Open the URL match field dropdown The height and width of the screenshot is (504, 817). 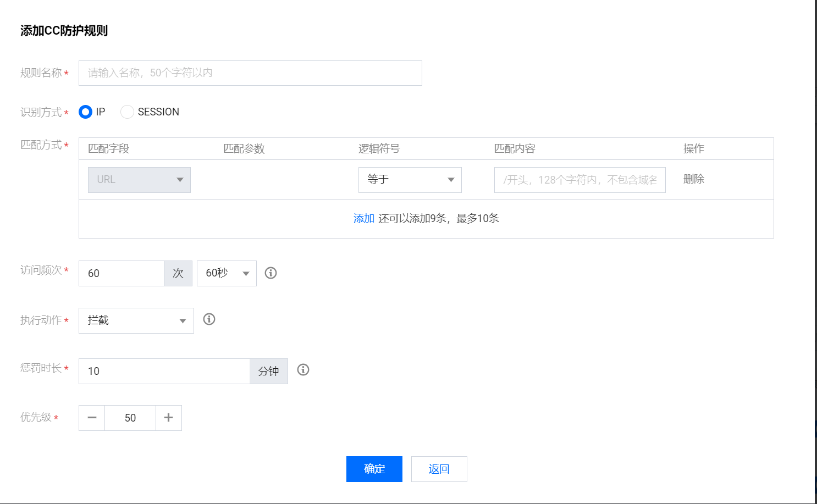(x=139, y=180)
